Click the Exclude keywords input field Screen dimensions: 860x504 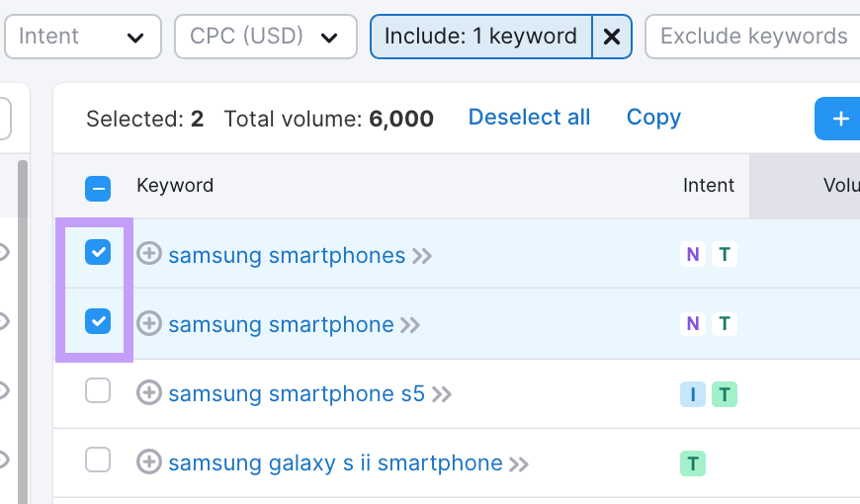pyautogui.click(x=753, y=38)
